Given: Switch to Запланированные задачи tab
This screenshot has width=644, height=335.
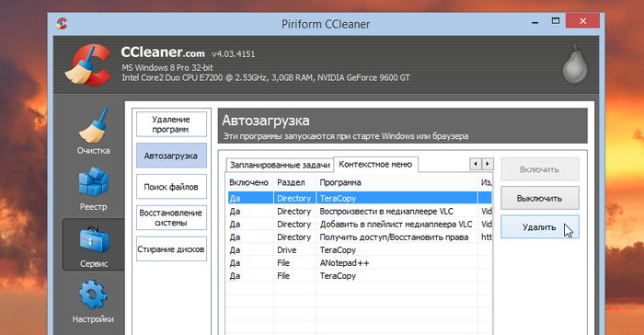Looking at the screenshot, I should tap(280, 165).
